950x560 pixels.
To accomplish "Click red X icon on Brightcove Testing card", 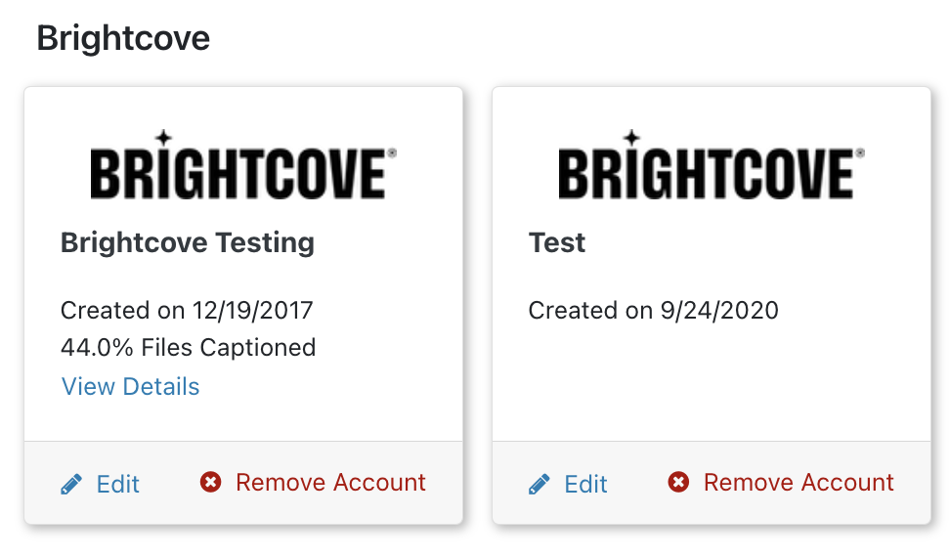I will pyautogui.click(x=211, y=483).
